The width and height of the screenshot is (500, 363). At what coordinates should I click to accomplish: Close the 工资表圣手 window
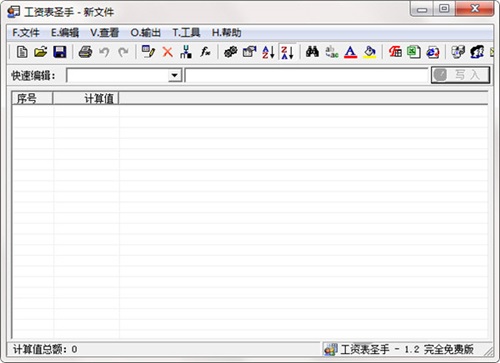pyautogui.click(x=475, y=9)
